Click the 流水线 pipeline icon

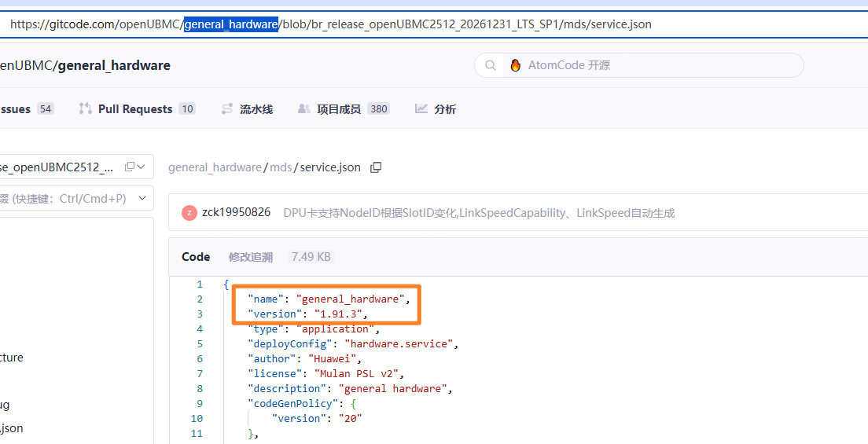pos(227,109)
